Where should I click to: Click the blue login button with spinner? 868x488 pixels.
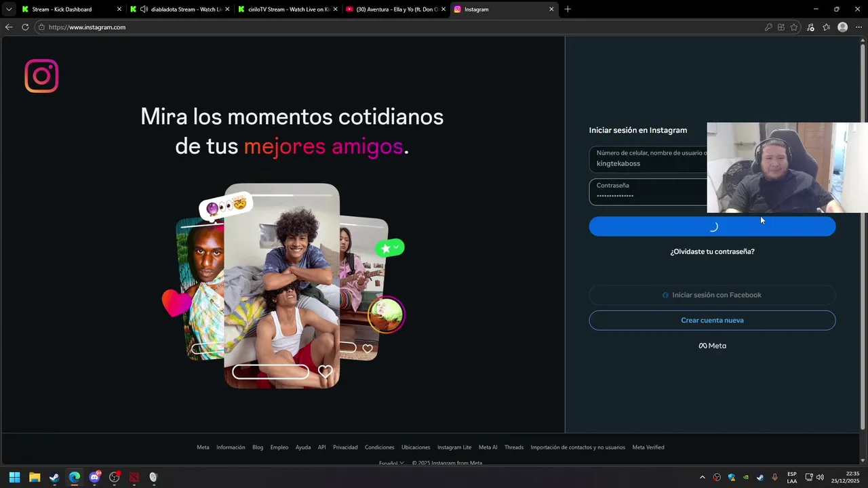coord(712,227)
